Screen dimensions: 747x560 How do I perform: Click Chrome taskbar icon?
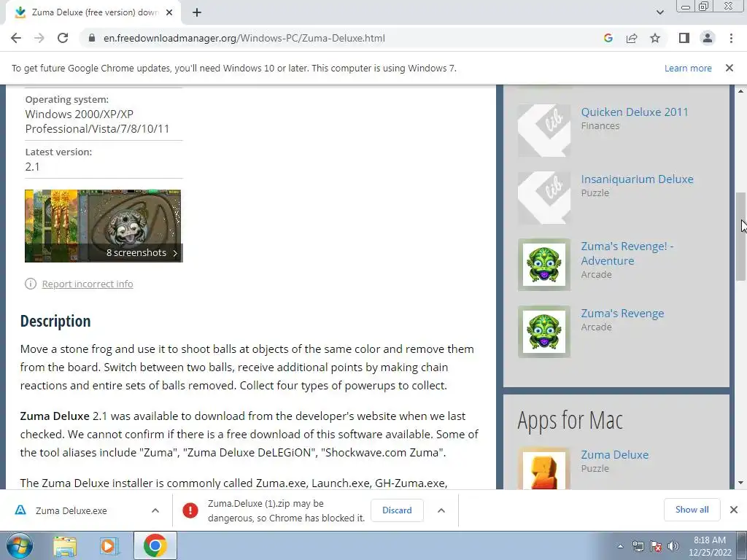pos(155,545)
